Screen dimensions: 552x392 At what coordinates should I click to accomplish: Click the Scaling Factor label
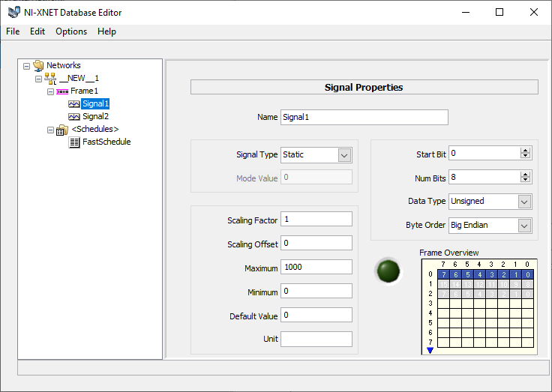[252, 220]
